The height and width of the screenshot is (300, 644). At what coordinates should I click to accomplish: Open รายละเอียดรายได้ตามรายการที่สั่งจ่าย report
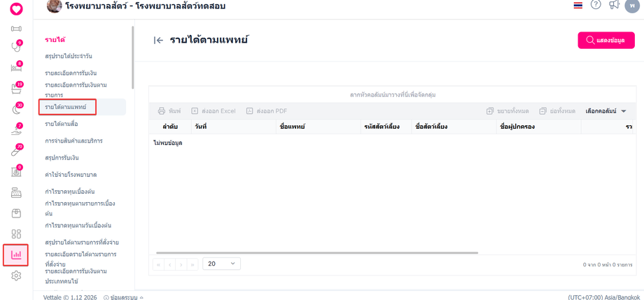(80, 259)
